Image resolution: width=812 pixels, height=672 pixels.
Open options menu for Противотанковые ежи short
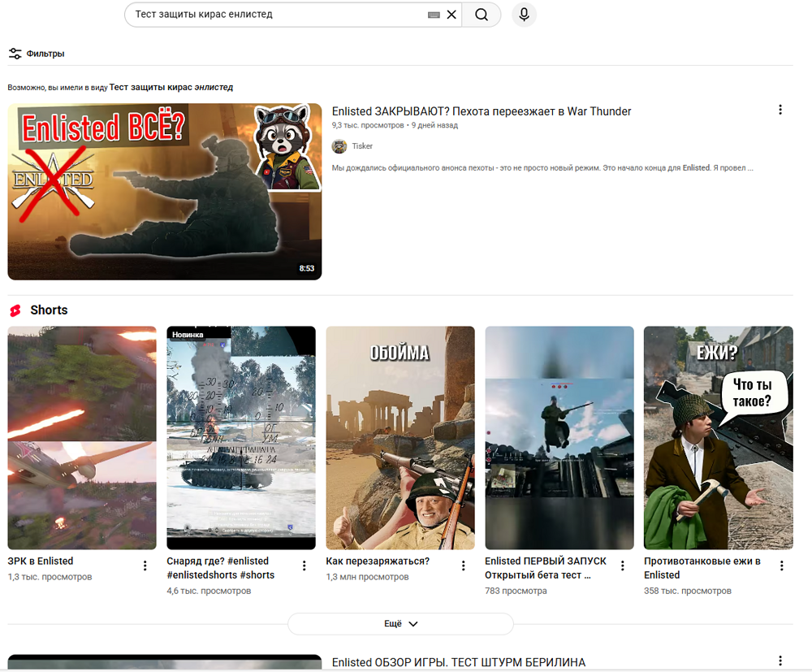(782, 566)
